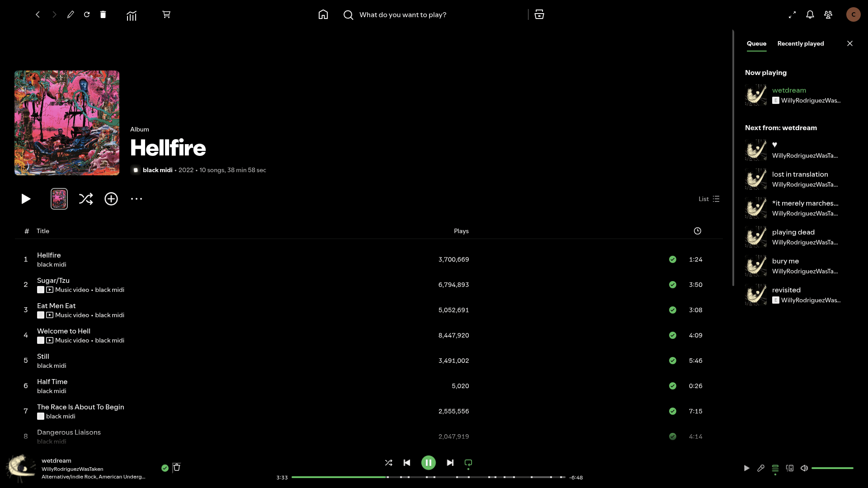
Task: Toggle the saved checkmark for wetdream in the player bar
Action: click(x=165, y=468)
